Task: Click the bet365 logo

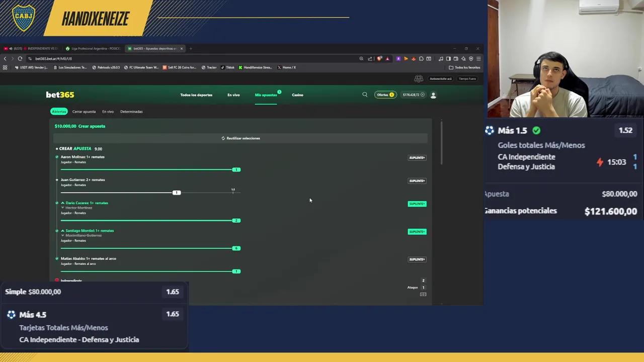Action: (60, 95)
